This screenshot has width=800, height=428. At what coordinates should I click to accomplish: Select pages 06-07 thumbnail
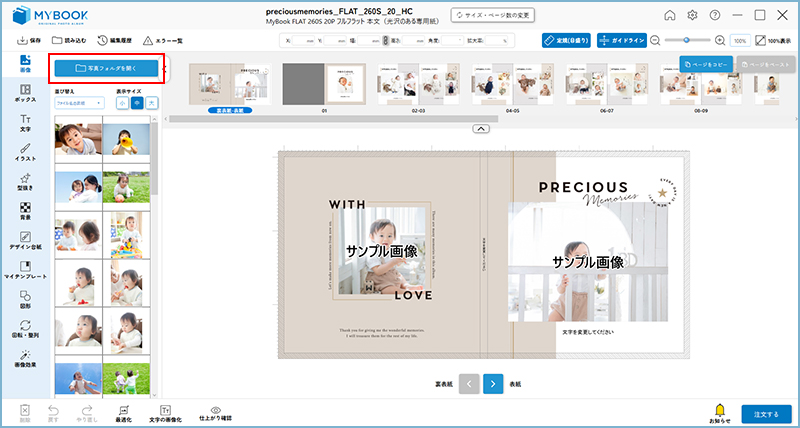[606, 84]
